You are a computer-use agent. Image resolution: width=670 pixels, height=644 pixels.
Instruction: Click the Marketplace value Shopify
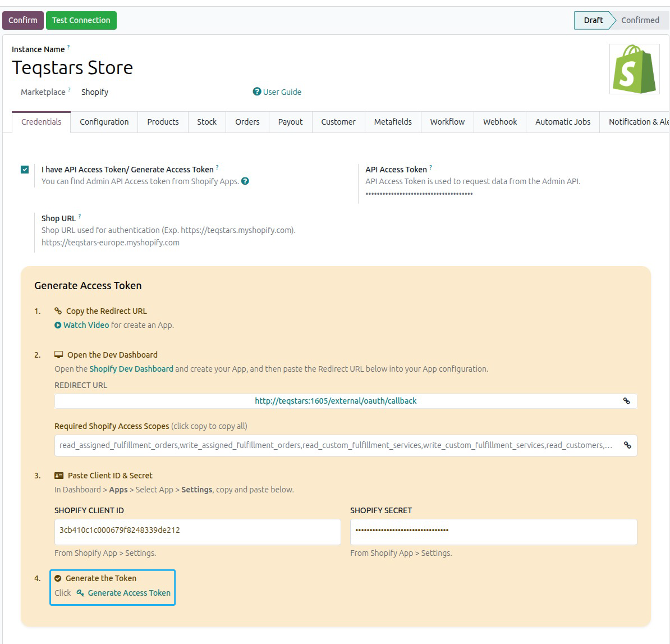point(95,92)
